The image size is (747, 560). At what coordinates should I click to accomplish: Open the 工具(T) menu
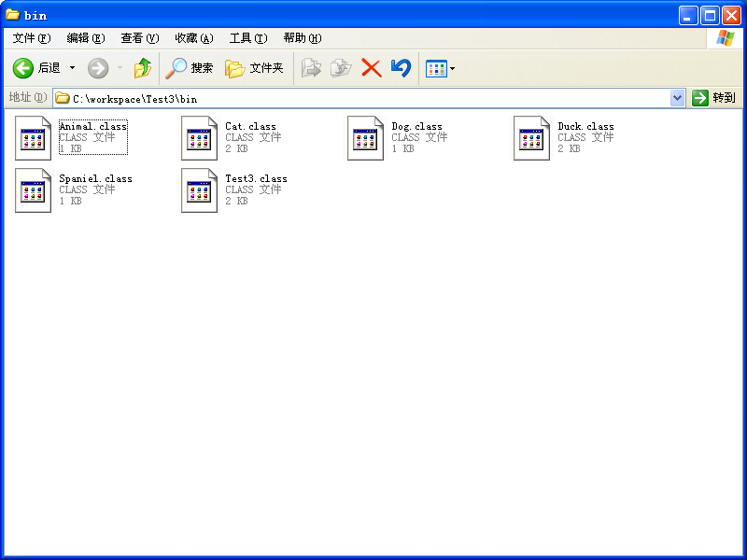248,38
